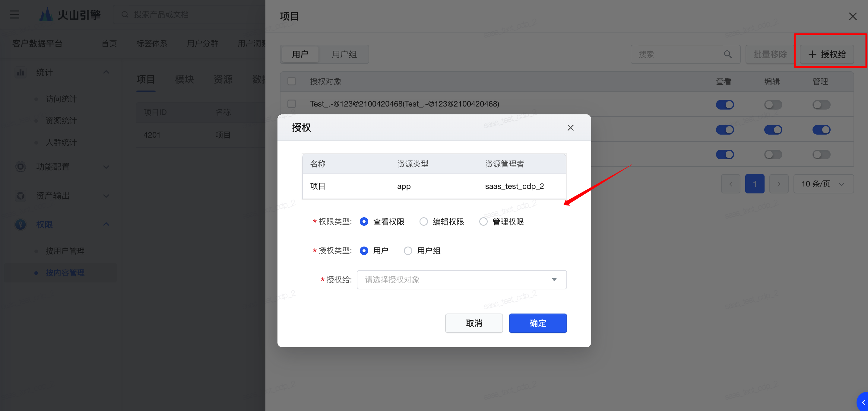Open the hamburger menu icon

[14, 14]
